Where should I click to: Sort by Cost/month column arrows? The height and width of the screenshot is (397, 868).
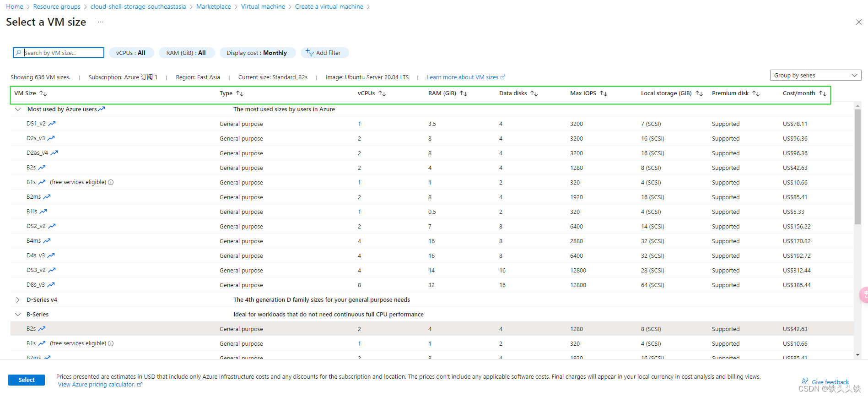pyautogui.click(x=823, y=93)
